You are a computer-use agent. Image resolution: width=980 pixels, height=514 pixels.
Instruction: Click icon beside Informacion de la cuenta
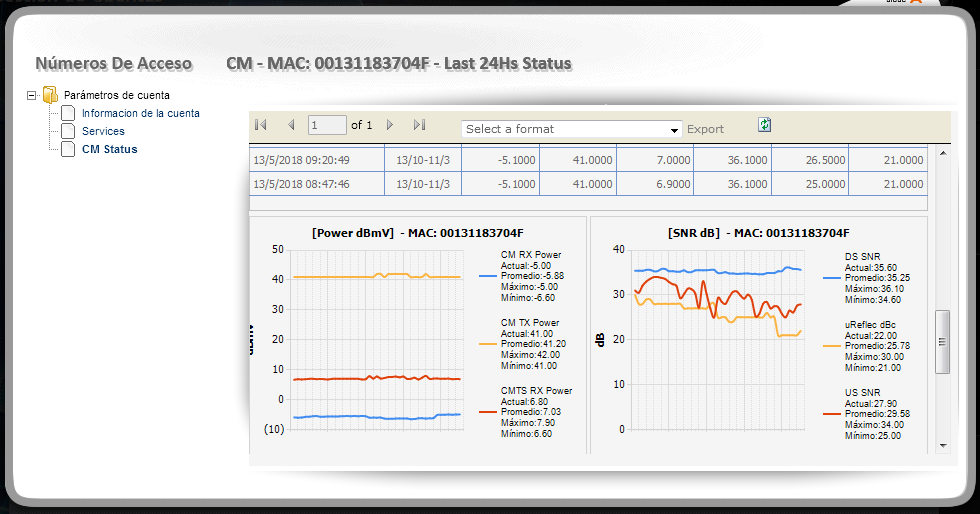point(68,113)
